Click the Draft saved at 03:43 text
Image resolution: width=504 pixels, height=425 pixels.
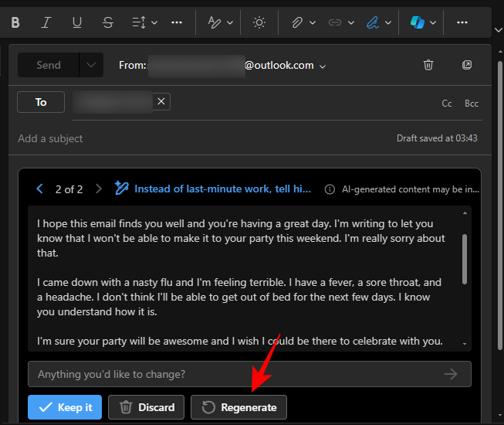tap(437, 138)
